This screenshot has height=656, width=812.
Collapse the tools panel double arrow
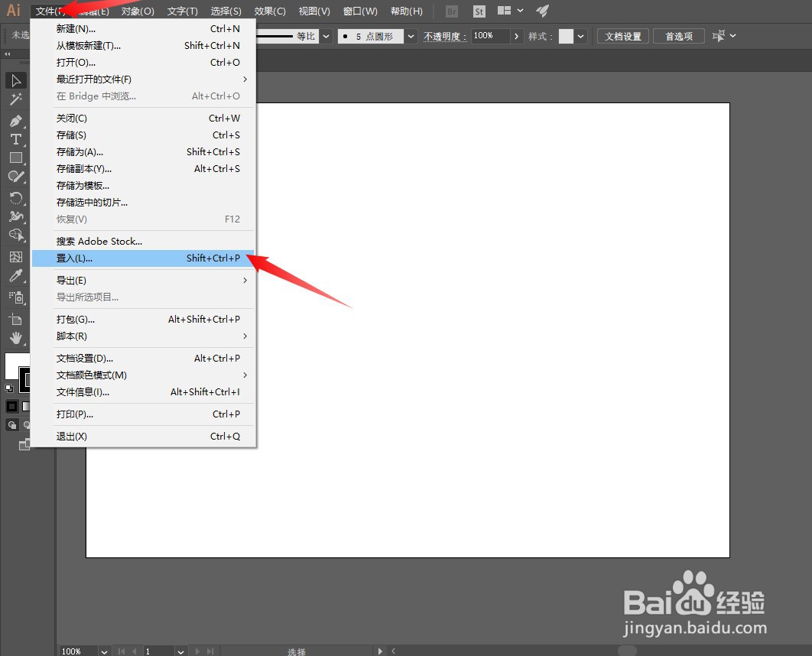click(x=7, y=54)
